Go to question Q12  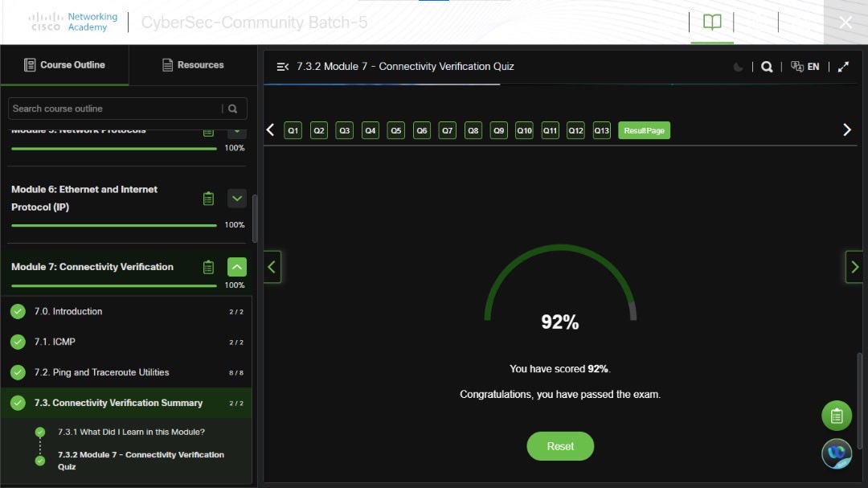click(575, 131)
